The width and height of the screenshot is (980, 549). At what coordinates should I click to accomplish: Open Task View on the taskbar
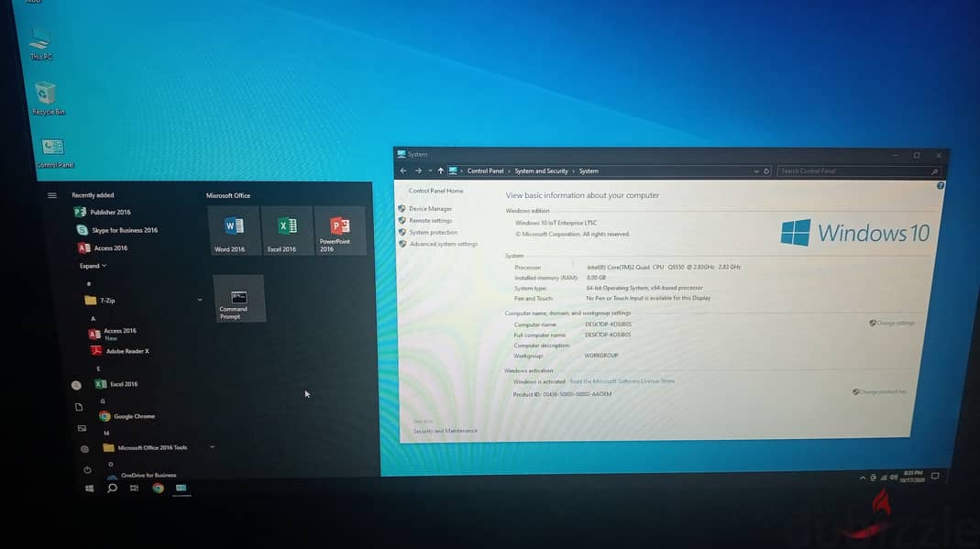135,489
